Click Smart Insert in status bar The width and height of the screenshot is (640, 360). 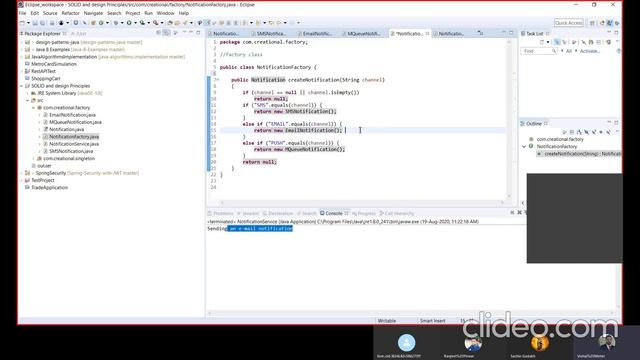coord(433,321)
